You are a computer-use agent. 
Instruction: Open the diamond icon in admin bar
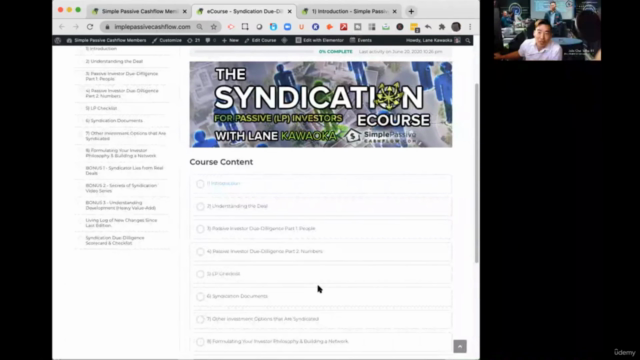click(x=284, y=40)
